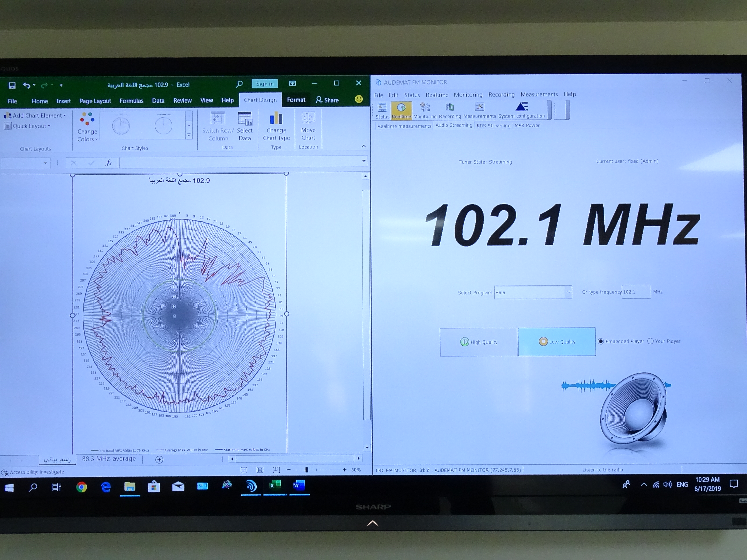Start High Quality audio streaming
This screenshot has height=560, width=747.
(x=478, y=342)
